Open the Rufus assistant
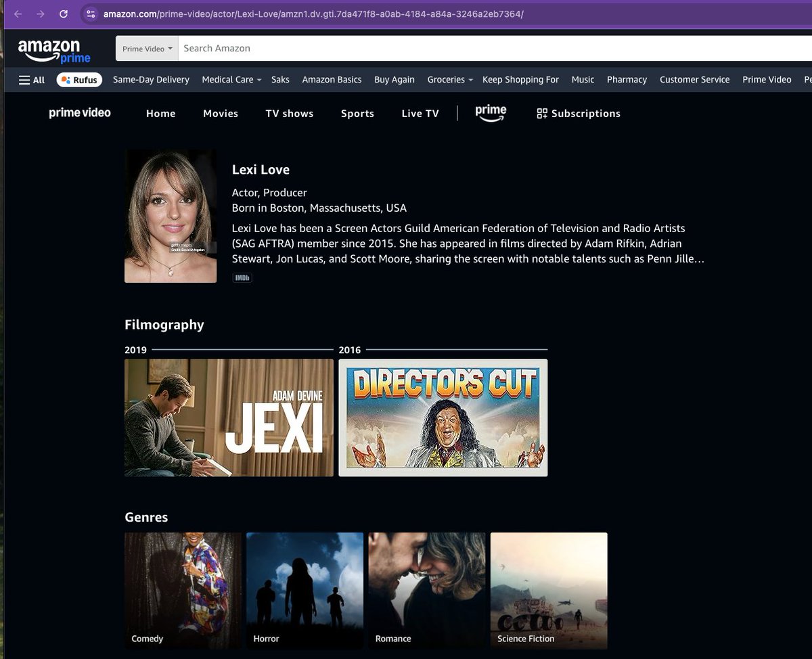This screenshot has height=659, width=812. coord(79,80)
